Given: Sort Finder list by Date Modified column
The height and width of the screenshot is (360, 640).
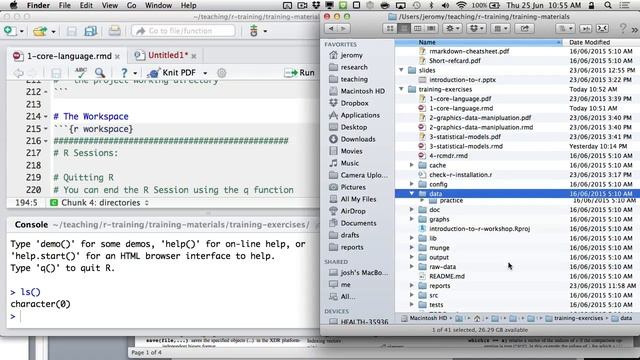Looking at the screenshot, I should 601,42.
